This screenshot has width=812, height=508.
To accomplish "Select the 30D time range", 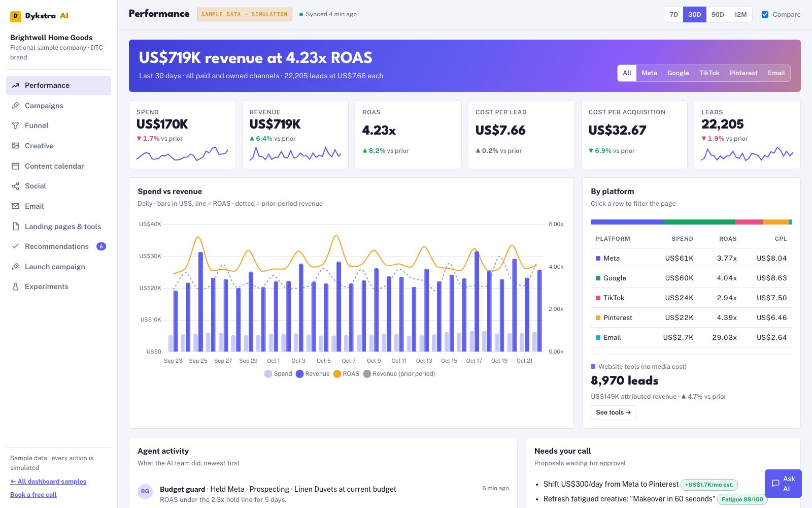I will click(694, 14).
